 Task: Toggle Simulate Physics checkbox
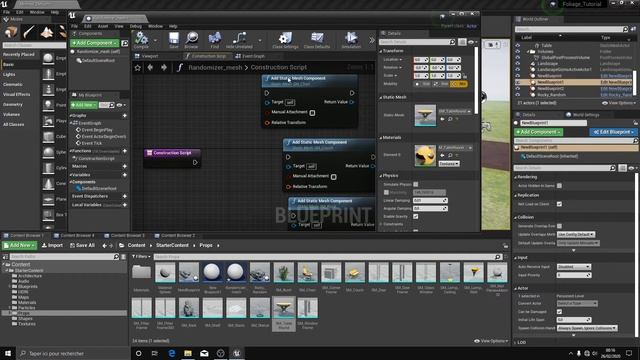click(x=416, y=184)
